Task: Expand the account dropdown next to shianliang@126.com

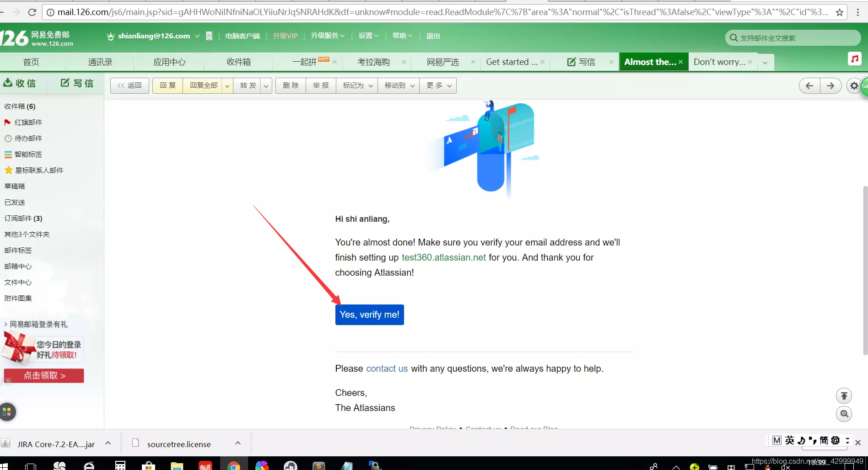Action: [x=197, y=36]
